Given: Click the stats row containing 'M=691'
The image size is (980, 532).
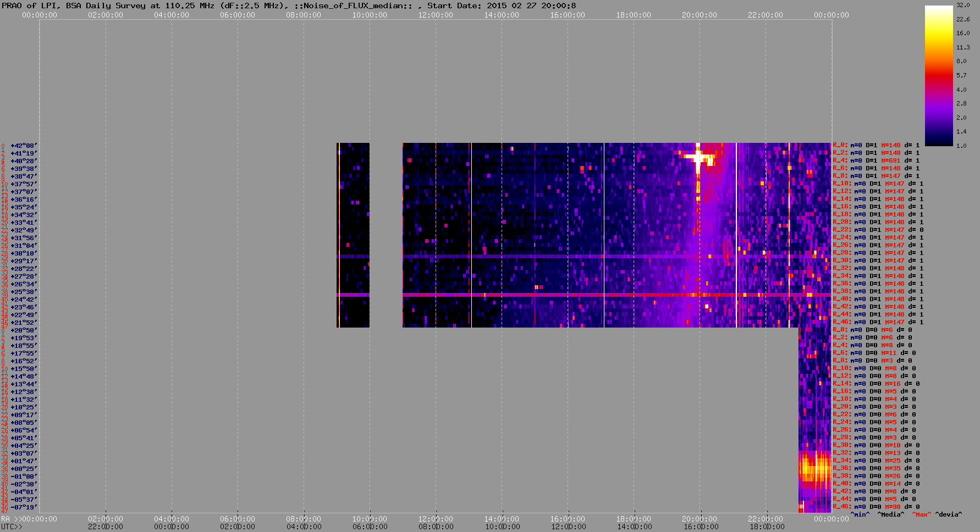Looking at the screenshot, I should [x=876, y=161].
